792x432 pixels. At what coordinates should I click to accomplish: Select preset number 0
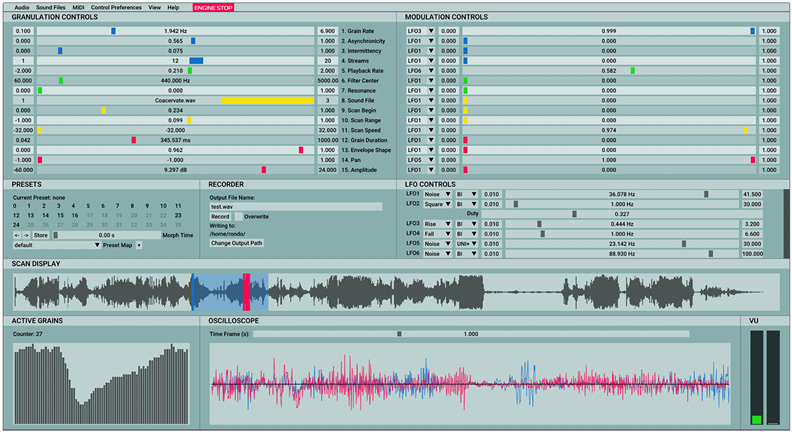[x=15, y=206]
